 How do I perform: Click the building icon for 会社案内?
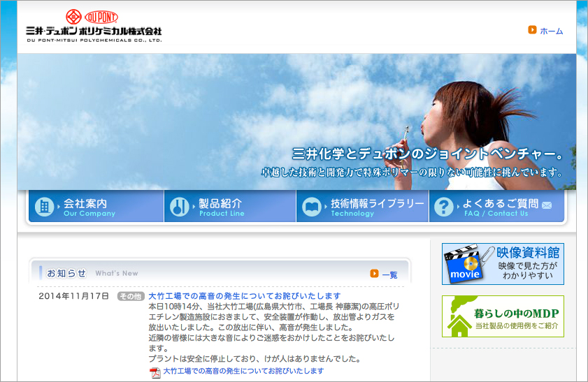point(45,207)
